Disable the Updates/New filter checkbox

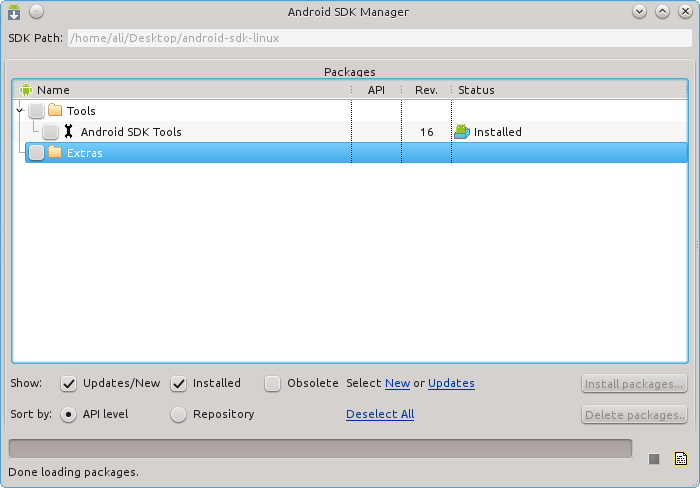(x=69, y=383)
